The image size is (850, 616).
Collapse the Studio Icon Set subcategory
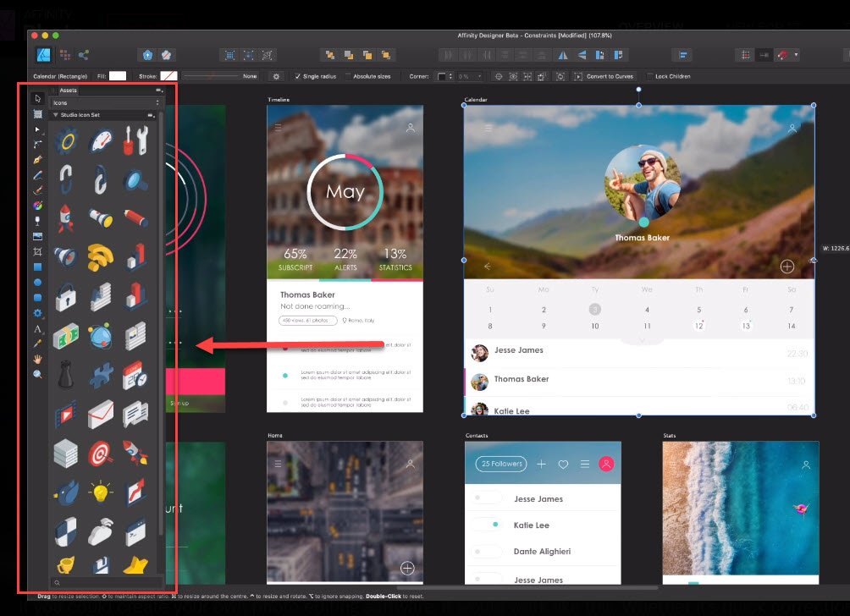tap(55, 115)
